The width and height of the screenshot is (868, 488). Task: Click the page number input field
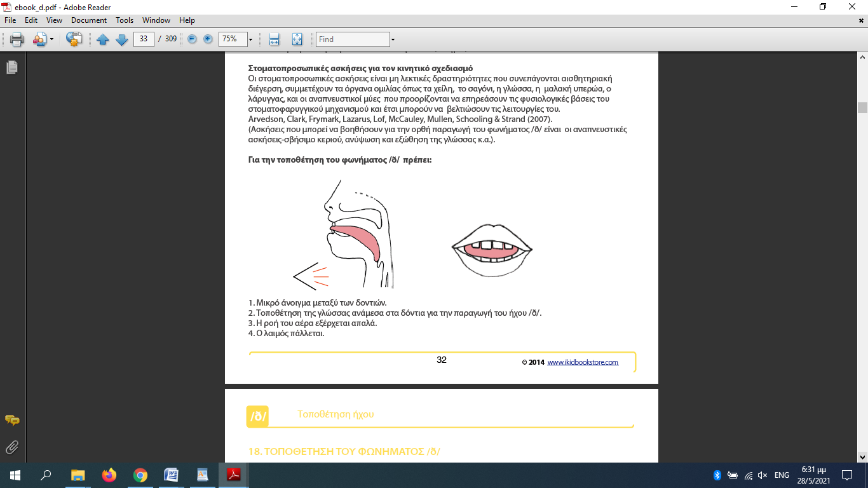[x=144, y=39]
